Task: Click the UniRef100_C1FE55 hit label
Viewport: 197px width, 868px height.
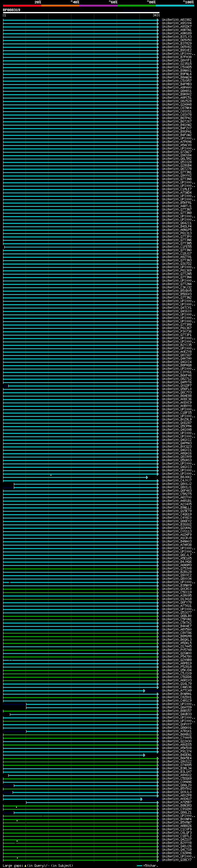Action: point(176,247)
